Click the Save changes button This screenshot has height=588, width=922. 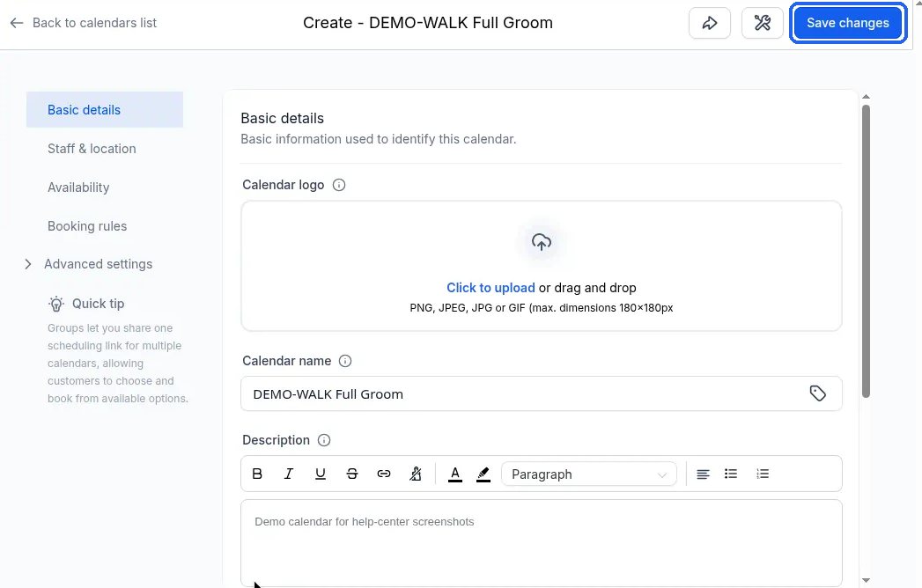tap(847, 23)
